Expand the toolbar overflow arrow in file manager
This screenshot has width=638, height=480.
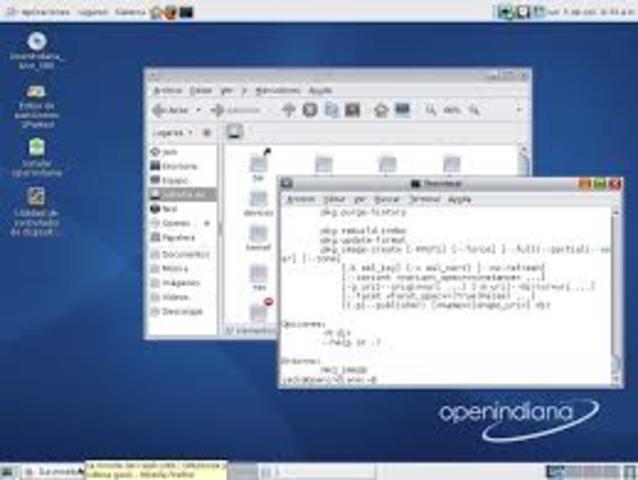[519, 110]
